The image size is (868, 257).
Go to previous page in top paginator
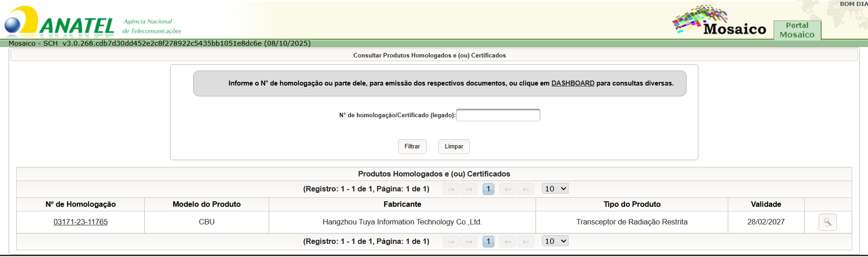(469, 189)
